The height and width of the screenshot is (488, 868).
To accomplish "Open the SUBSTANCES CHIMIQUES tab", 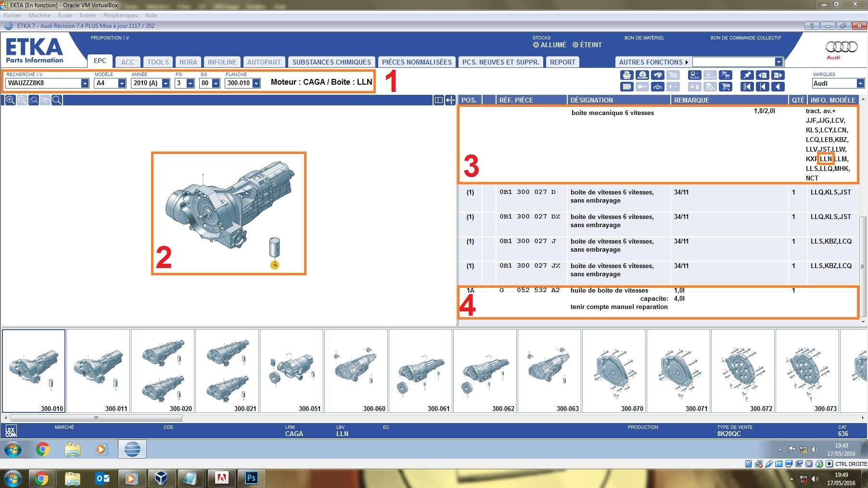I will pos(332,62).
